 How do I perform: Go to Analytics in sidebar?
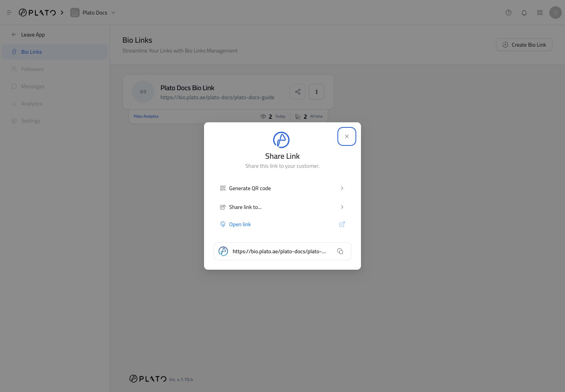pyautogui.click(x=55, y=103)
